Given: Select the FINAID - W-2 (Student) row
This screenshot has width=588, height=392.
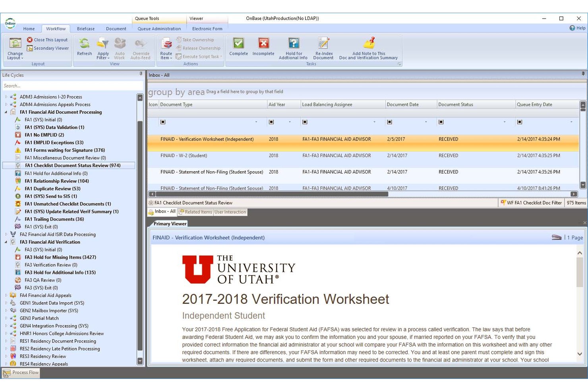Looking at the screenshot, I should point(363,156).
